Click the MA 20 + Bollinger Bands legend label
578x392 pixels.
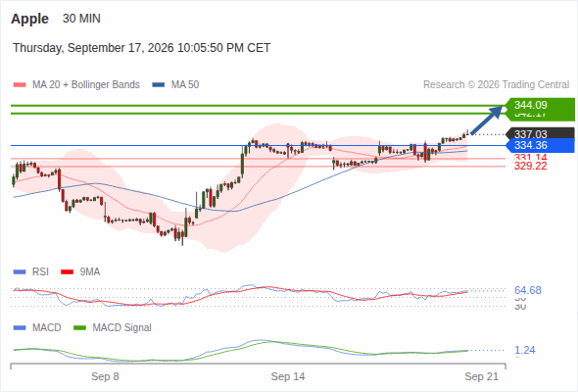point(86,85)
